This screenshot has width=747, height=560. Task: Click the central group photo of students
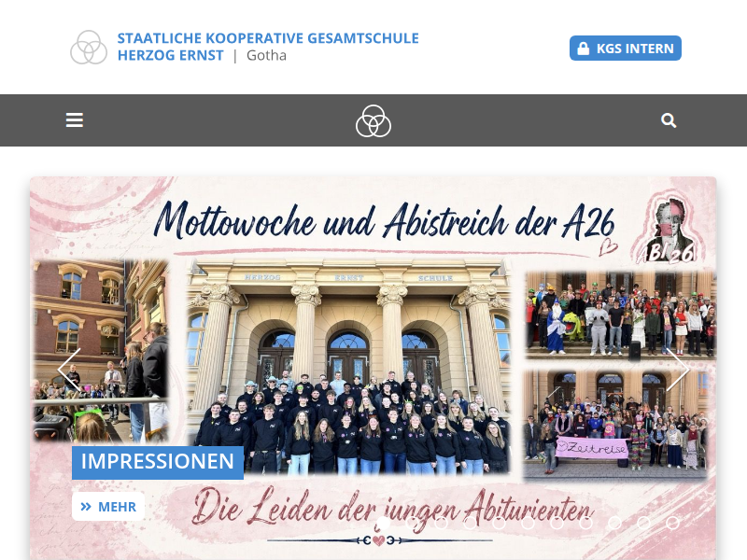(348, 367)
